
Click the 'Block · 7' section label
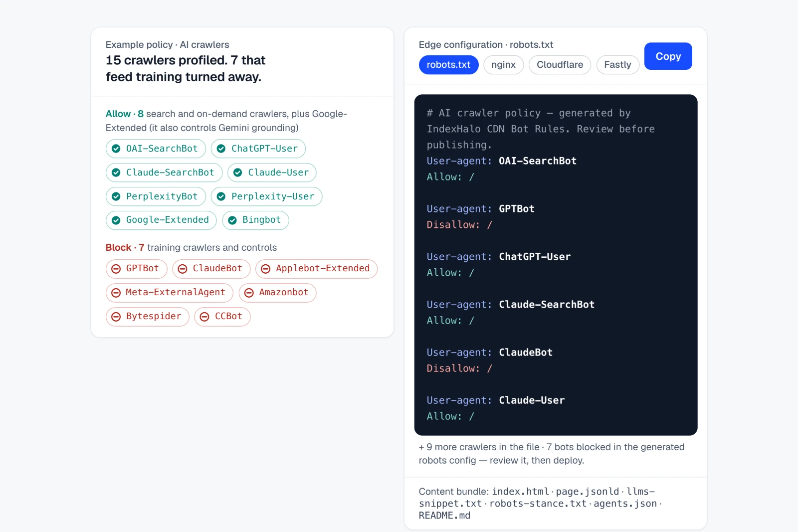[x=125, y=247]
